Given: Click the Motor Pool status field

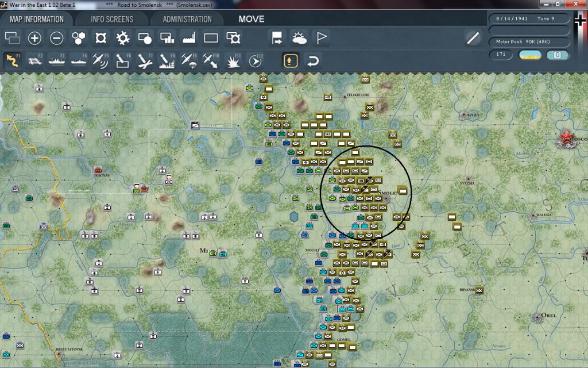Looking at the screenshot, I should tap(529, 42).
